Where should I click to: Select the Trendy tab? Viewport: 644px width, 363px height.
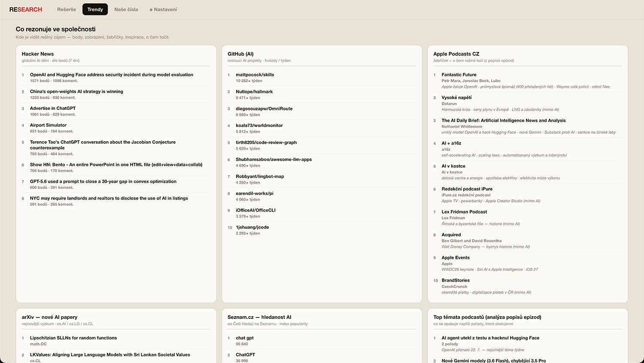[95, 9]
